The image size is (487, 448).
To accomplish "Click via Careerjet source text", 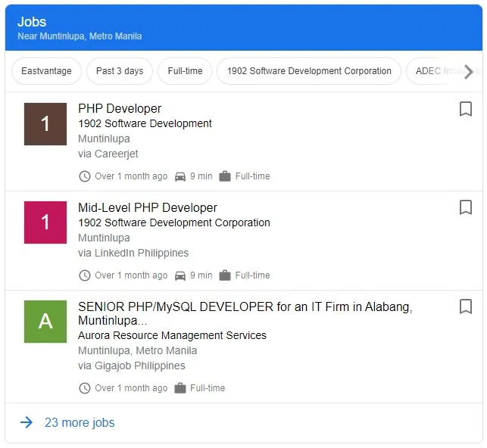I will click(x=108, y=154).
